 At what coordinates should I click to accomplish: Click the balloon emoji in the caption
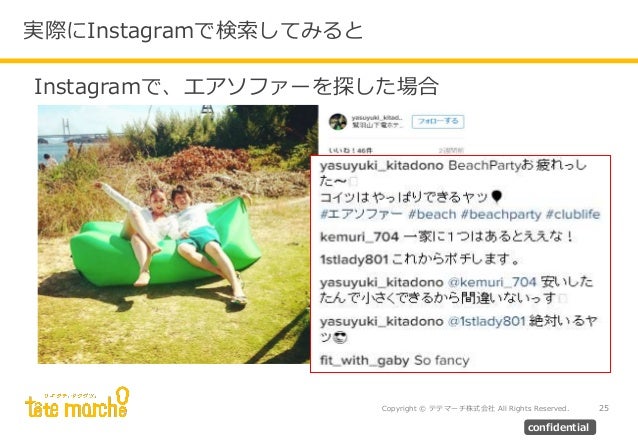click(x=496, y=197)
